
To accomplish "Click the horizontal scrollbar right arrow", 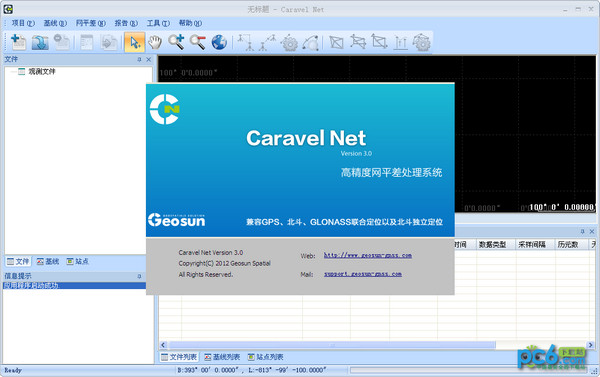I will click(590, 345).
